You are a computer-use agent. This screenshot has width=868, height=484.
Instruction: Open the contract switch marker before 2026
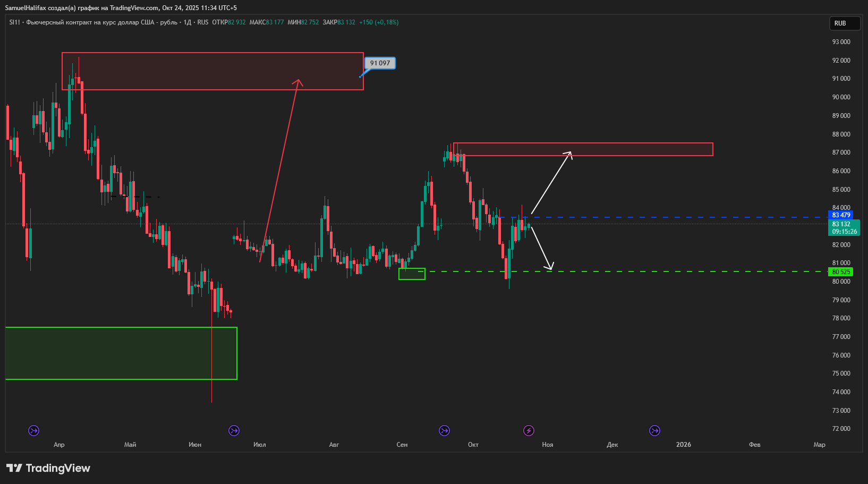point(655,430)
